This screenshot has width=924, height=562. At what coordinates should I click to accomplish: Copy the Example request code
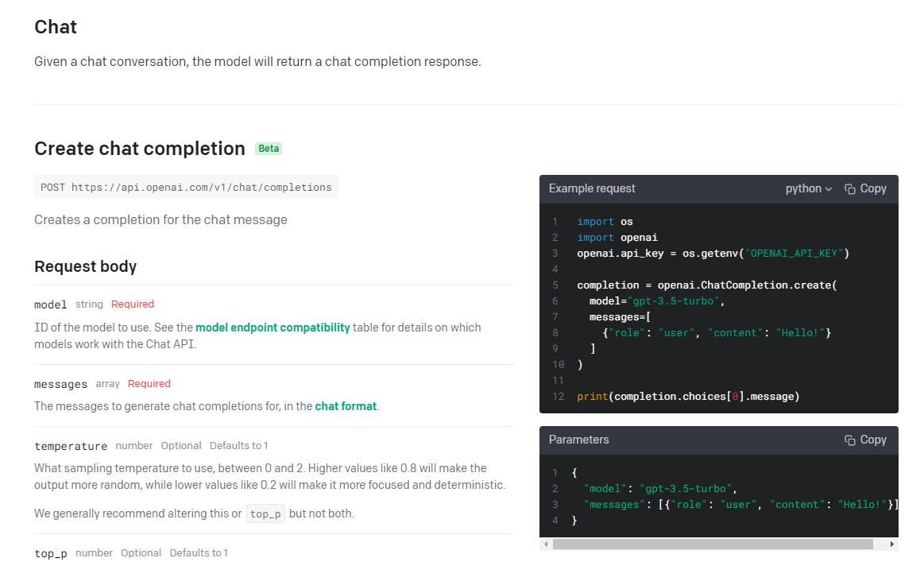point(865,188)
